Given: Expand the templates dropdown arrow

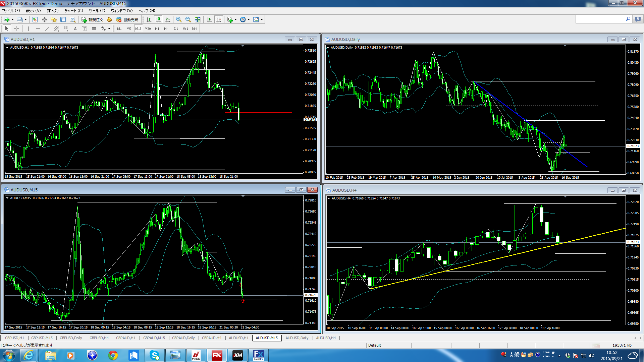Looking at the screenshot, I should coord(262,19).
